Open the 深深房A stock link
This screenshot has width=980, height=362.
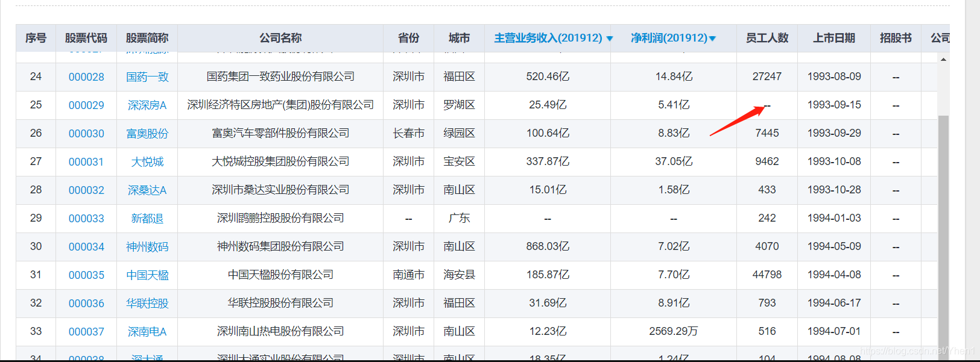[x=147, y=105]
